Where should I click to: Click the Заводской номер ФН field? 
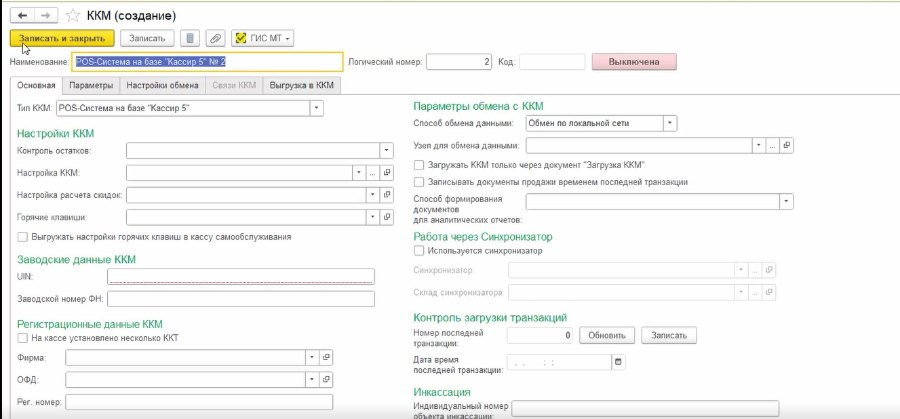coord(241,299)
